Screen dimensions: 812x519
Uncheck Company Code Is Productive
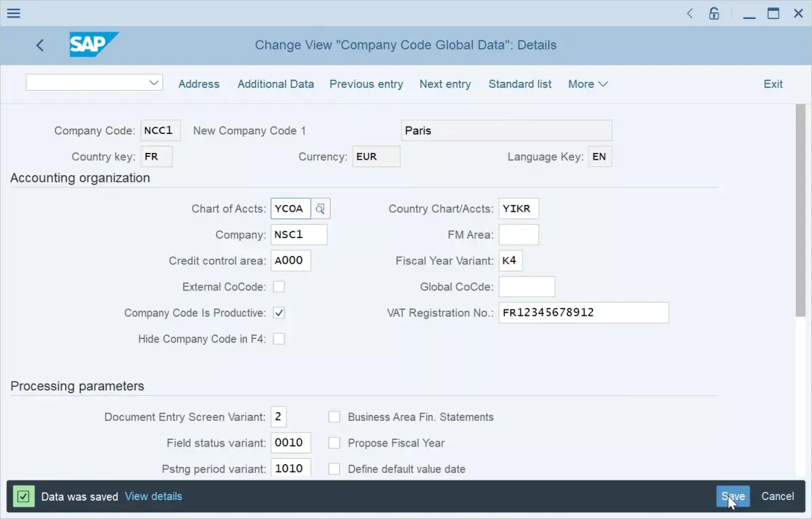(279, 313)
